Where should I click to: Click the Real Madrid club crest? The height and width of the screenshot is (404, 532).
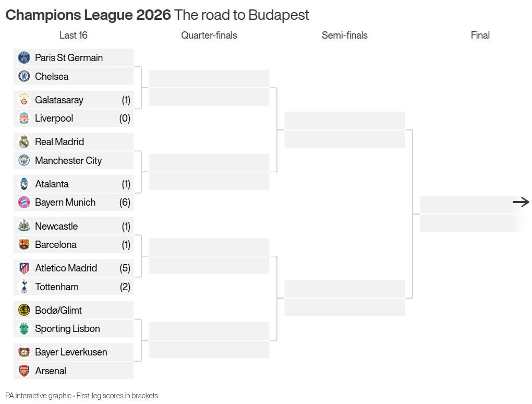[x=24, y=142]
